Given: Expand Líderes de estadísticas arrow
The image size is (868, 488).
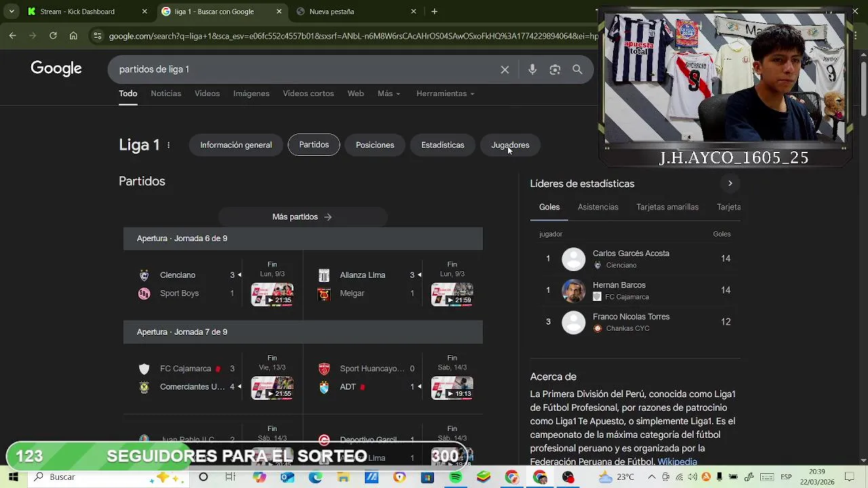Looking at the screenshot, I should point(730,184).
